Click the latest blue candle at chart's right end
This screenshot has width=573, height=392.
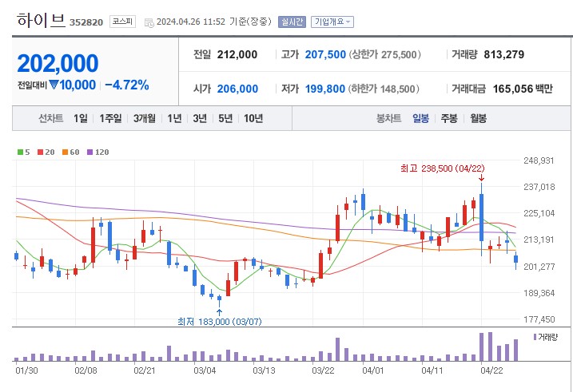[515, 259]
